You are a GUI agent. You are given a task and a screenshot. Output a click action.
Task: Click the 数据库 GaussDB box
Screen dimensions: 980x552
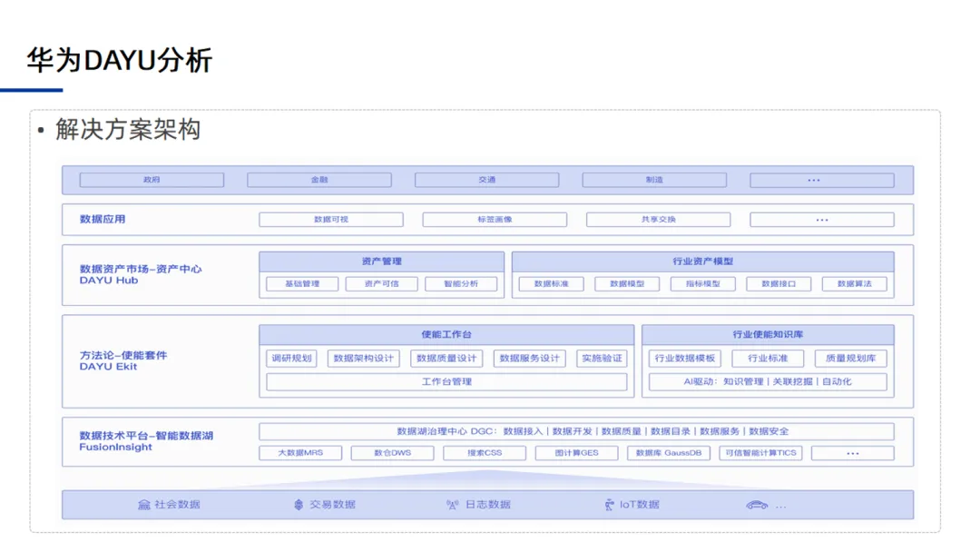(x=669, y=453)
